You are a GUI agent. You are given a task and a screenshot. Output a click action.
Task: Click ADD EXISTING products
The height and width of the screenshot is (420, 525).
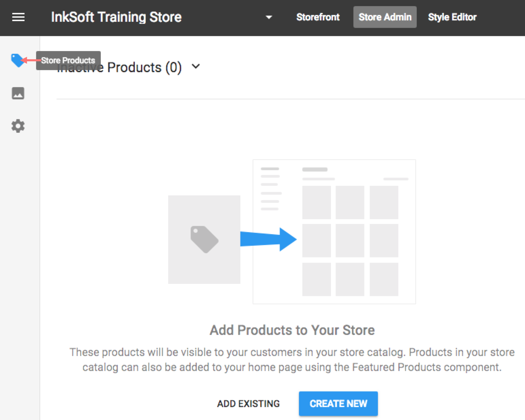tap(248, 404)
